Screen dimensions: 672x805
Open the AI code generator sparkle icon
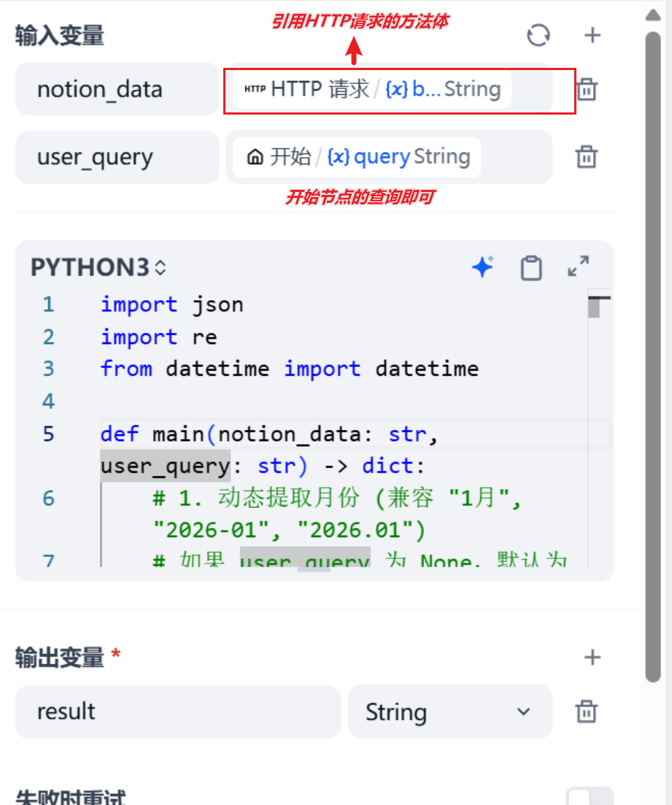pos(482,268)
